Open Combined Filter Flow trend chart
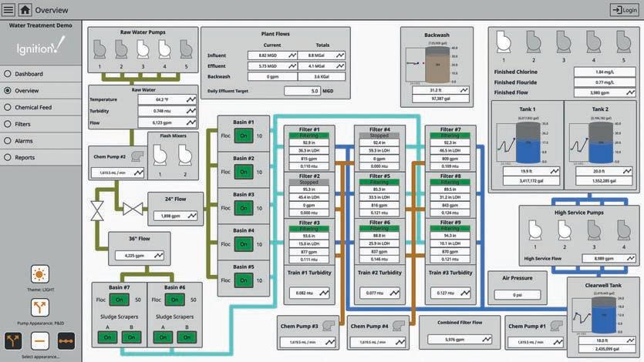Screen dimensions: 644x362 [487, 340]
